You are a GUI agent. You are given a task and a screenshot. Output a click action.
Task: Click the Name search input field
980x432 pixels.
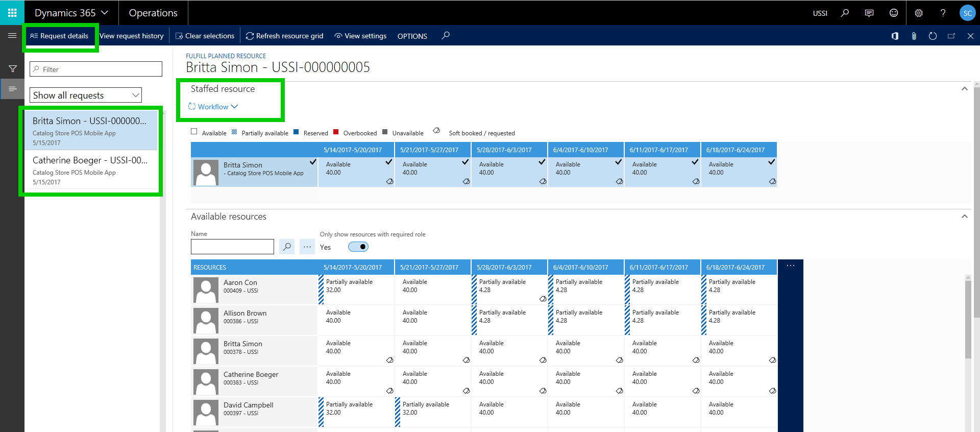coord(232,247)
